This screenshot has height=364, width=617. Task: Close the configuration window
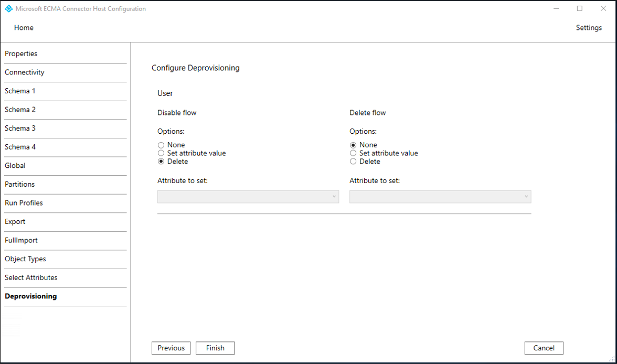click(x=603, y=9)
